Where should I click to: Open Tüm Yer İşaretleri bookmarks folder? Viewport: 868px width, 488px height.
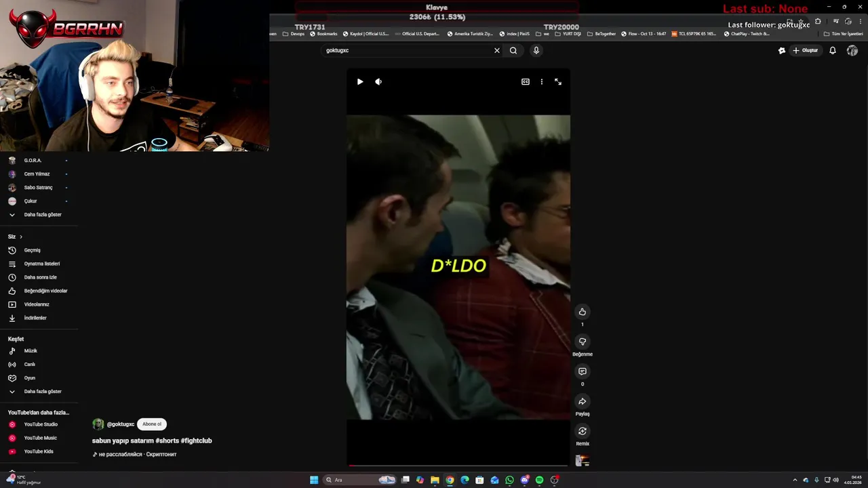click(x=844, y=34)
